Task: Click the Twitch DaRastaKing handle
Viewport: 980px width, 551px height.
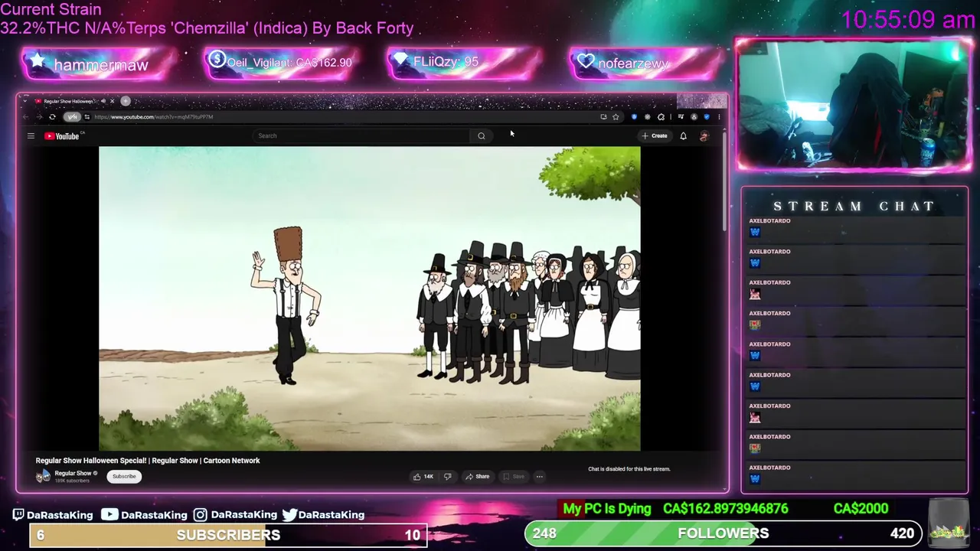Action: point(52,515)
